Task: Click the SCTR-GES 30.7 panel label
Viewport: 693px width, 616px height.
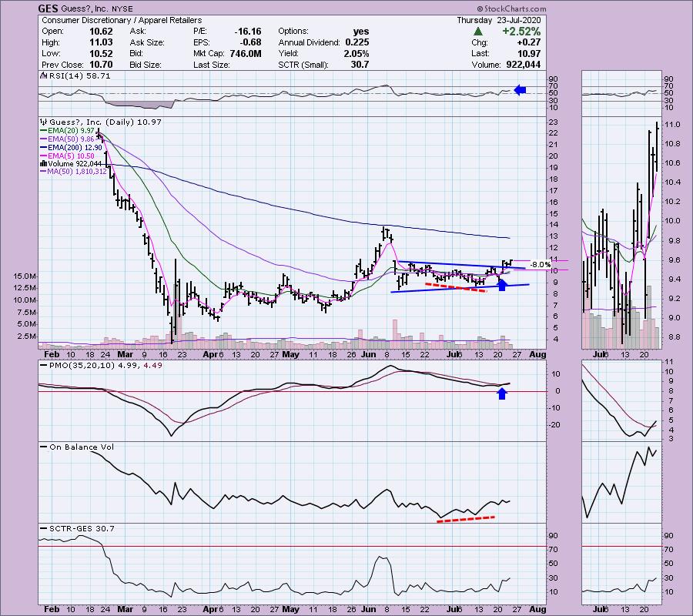Action: point(82,528)
